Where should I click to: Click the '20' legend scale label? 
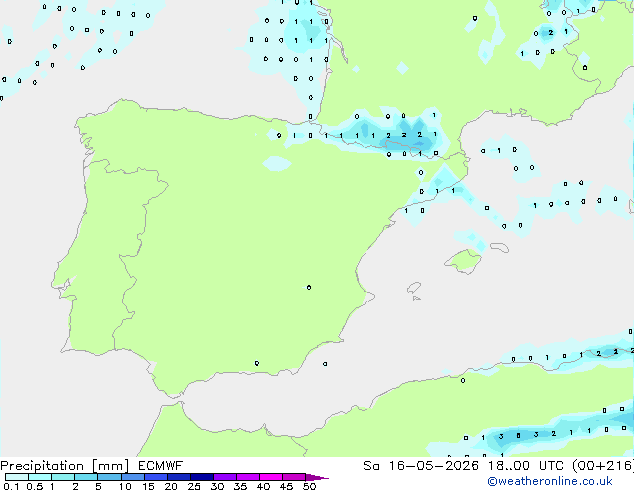point(171,486)
